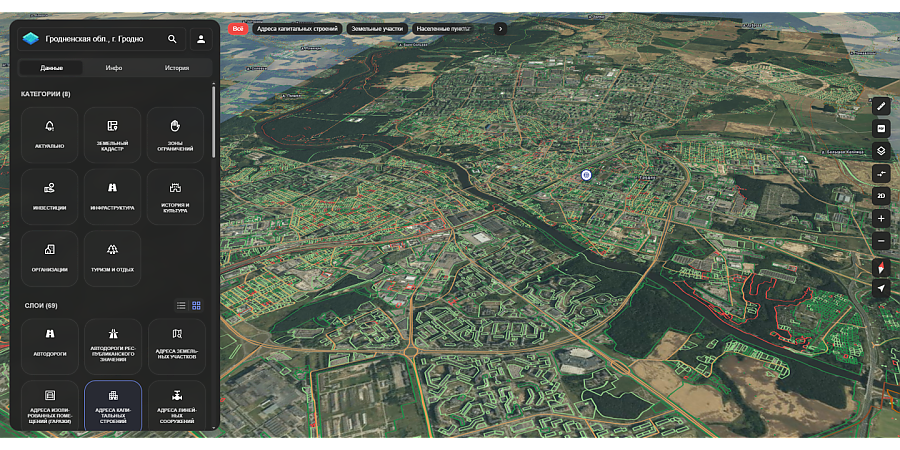
Task: Reset map orientation with compass
Action: pyautogui.click(x=881, y=267)
